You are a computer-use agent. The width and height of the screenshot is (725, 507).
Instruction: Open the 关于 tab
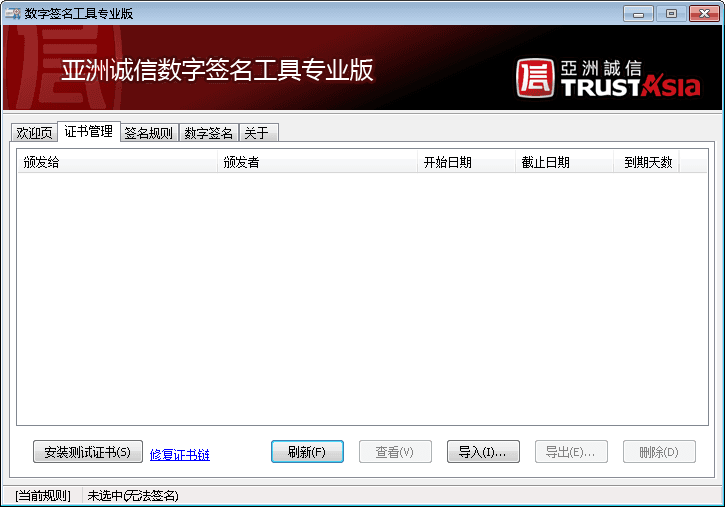[x=258, y=133]
